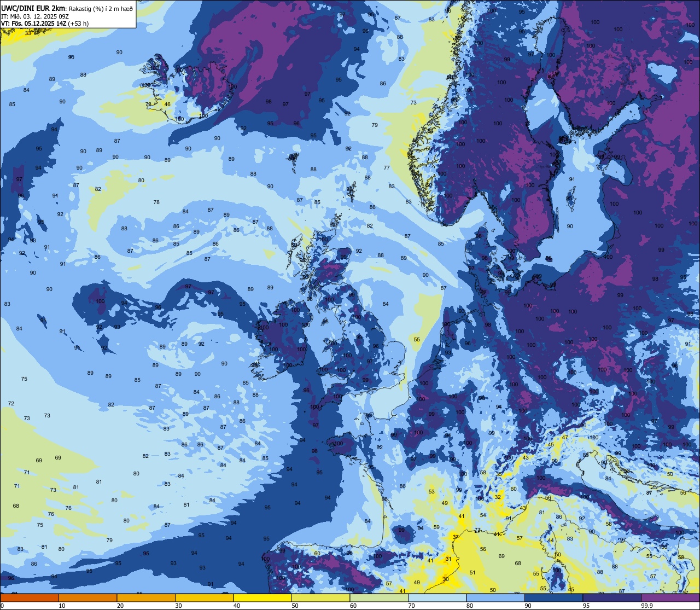
Task: Click the humidity value 30 near bottom edge
Action: (x=446, y=579)
